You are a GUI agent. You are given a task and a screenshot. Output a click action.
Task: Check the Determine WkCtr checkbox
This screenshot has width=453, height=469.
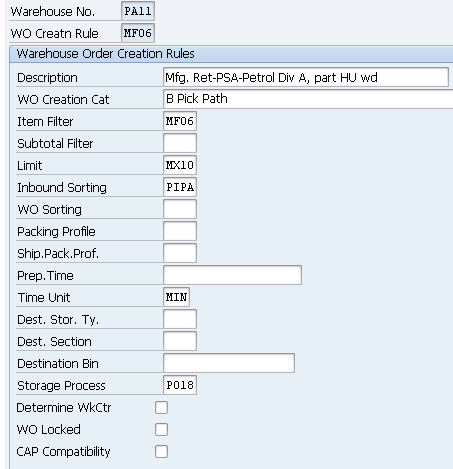(161, 407)
